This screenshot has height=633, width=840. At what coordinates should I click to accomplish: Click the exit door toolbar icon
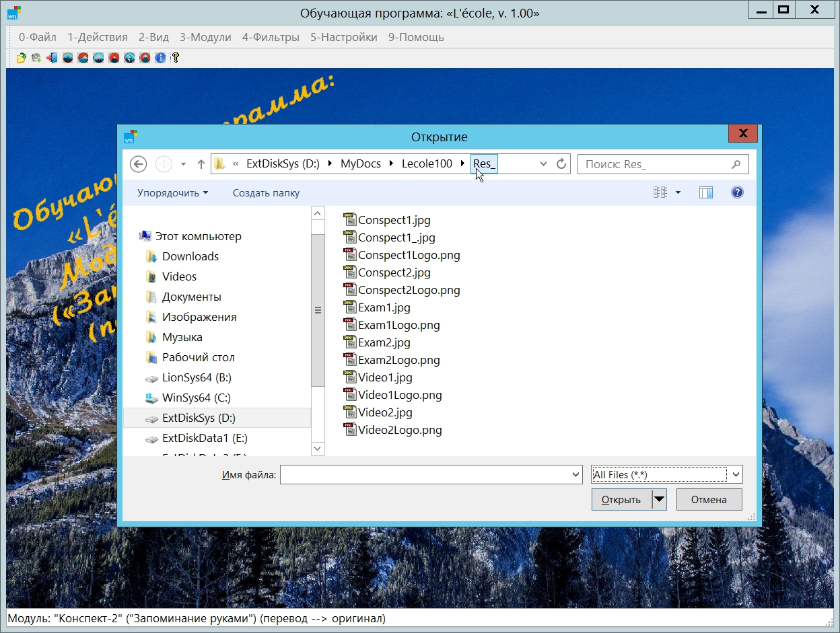(x=52, y=58)
